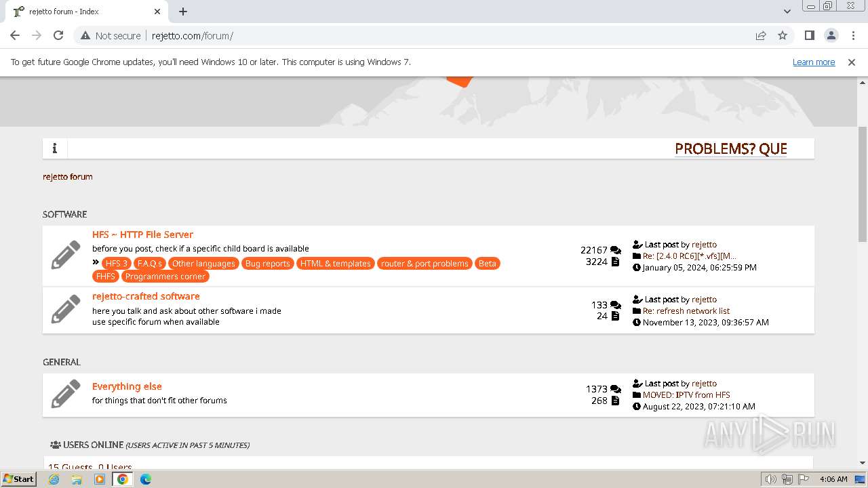Reload the rejetto forum page
This screenshot has width=868, height=488.
tap(58, 35)
